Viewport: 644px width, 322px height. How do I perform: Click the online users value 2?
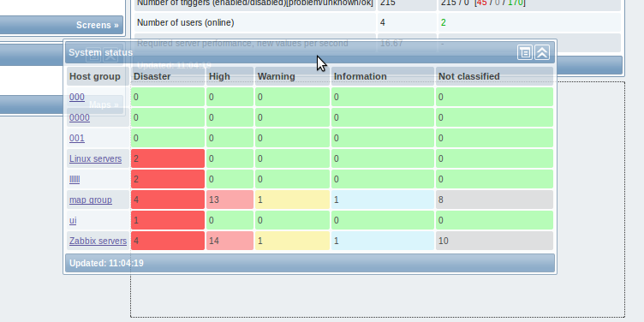(444, 22)
